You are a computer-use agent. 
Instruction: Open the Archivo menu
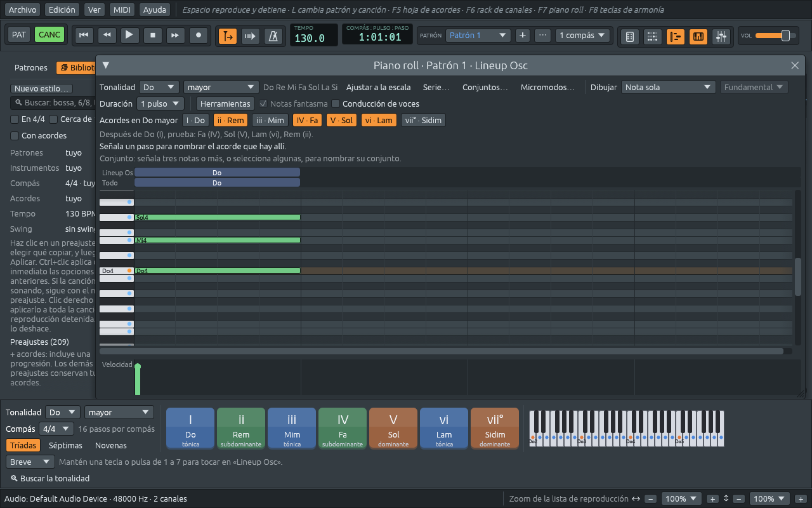tap(22, 10)
